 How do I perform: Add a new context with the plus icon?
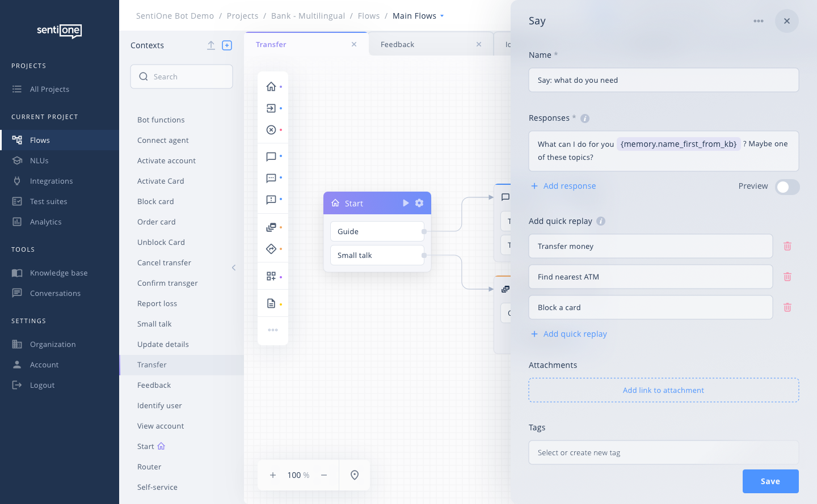(x=227, y=45)
